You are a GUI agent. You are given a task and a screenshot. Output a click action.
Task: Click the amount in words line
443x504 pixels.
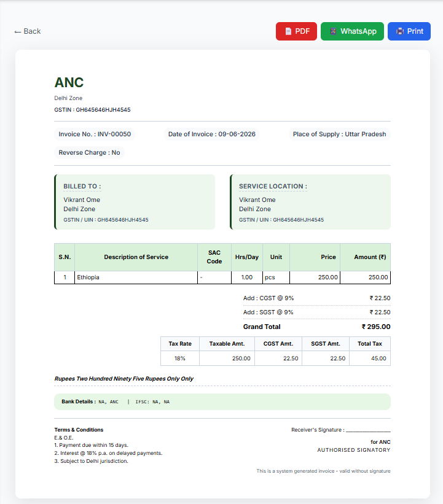coord(124,379)
